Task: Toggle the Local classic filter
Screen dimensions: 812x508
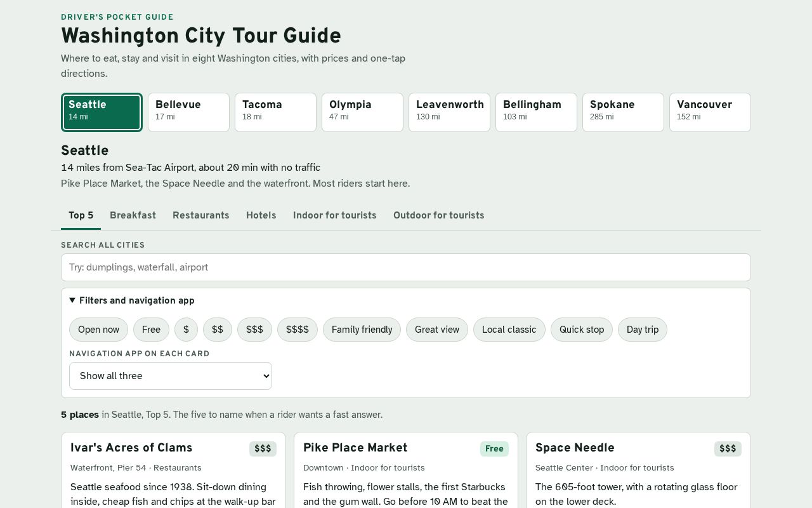Action: (x=509, y=330)
